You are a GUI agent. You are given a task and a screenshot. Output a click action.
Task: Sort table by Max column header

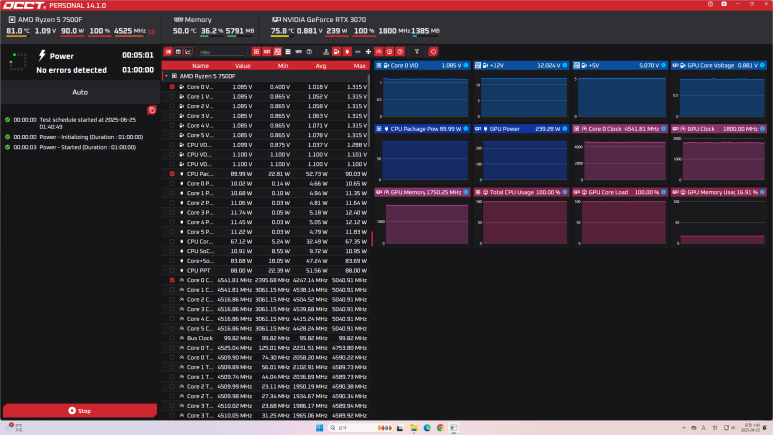tap(359, 66)
